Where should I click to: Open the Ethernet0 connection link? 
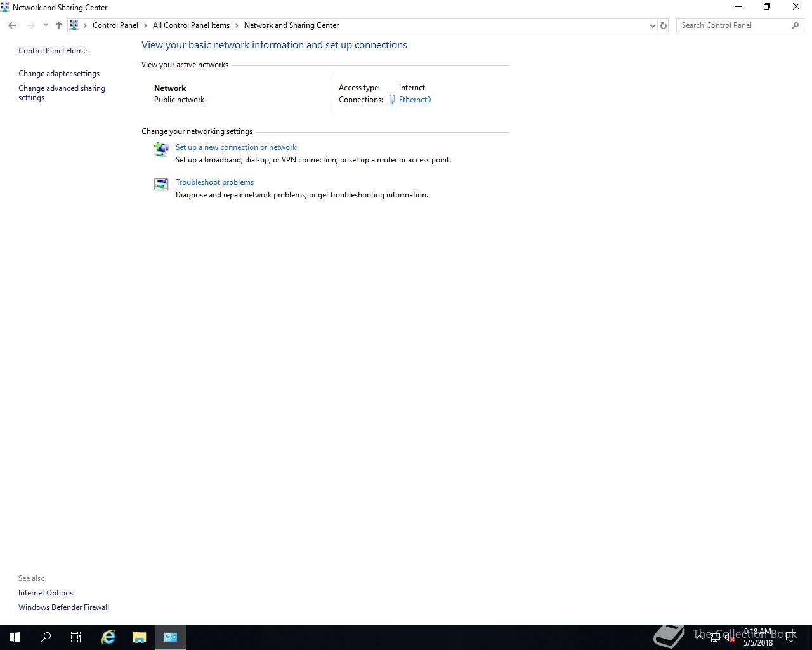tap(415, 100)
